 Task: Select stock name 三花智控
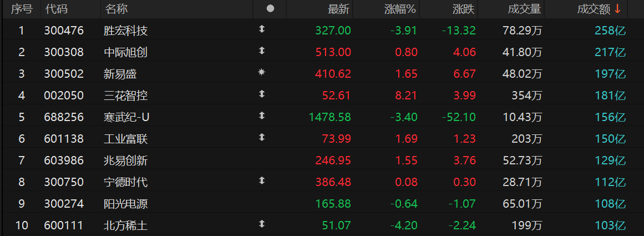tap(126, 96)
